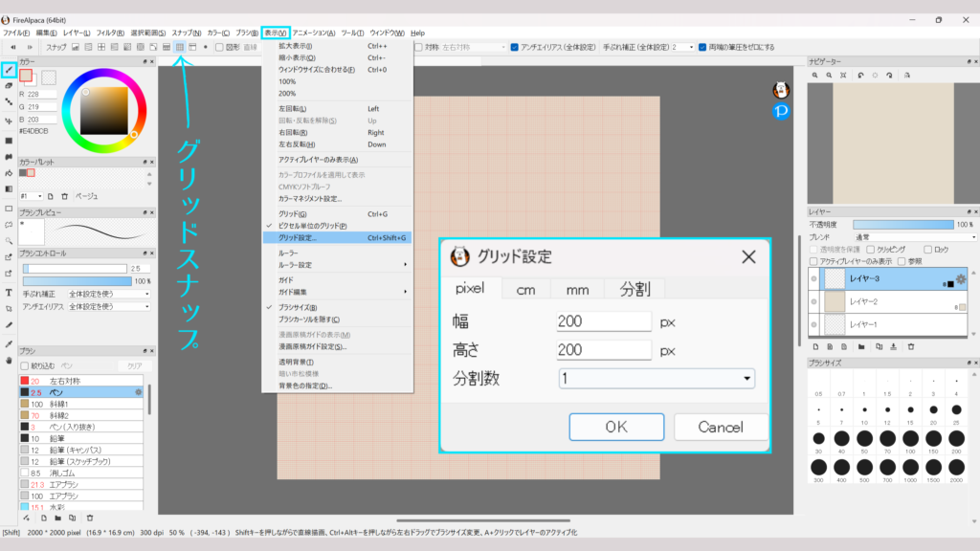The width and height of the screenshot is (980, 551).
Task: Click the delete layer trash icon
Action: 910,346
